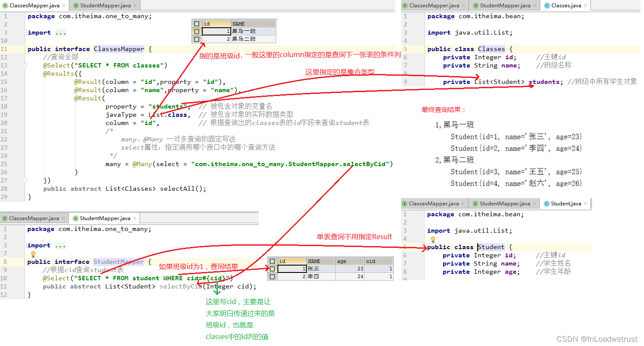644x346 pixels.
Task: Switch to StudentMapper.java tab in top-left editor
Action: pyautogui.click(x=105, y=6)
